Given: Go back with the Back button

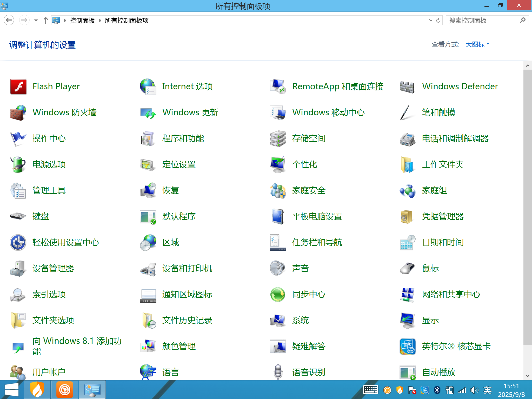Looking at the screenshot, I should click(9, 20).
